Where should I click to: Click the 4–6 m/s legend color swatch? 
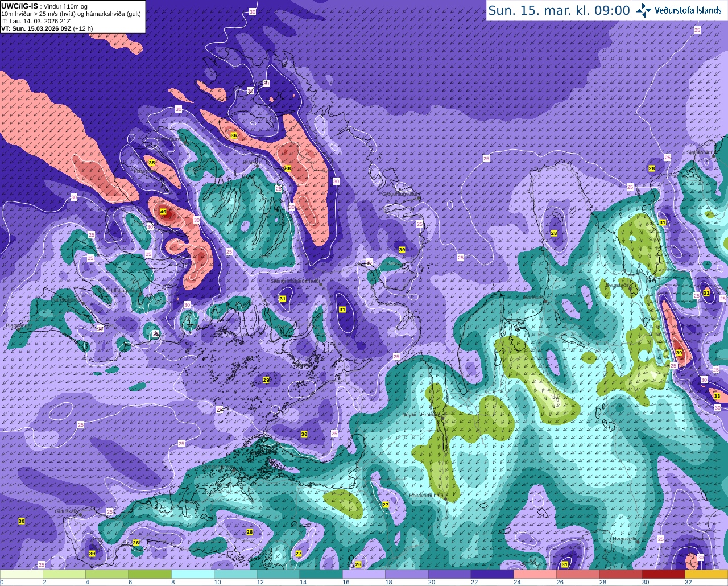point(107,574)
